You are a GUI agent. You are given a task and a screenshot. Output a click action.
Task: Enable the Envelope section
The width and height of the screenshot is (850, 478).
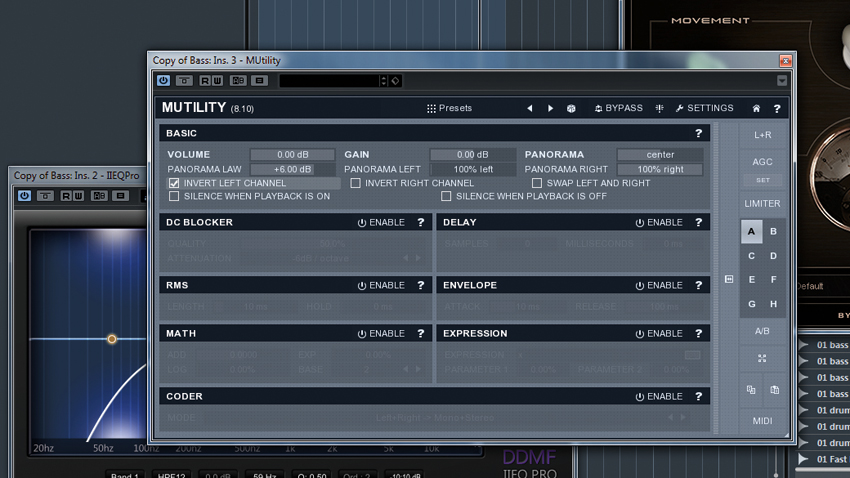pos(659,285)
